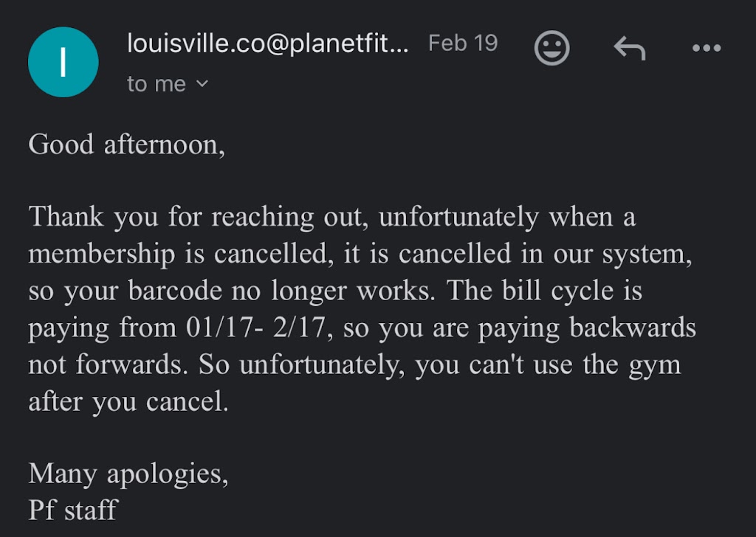The width and height of the screenshot is (756, 537).
Task: Add an emoji reaction to the email
Action: pos(551,48)
